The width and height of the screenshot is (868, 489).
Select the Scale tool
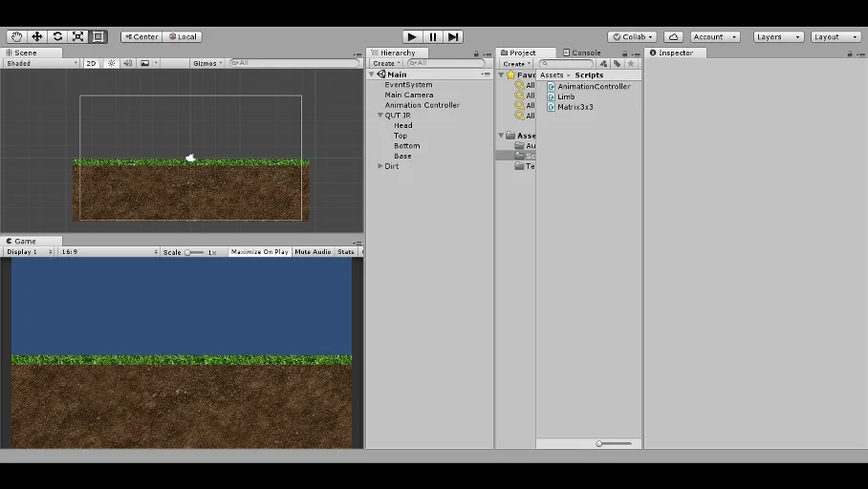(78, 36)
